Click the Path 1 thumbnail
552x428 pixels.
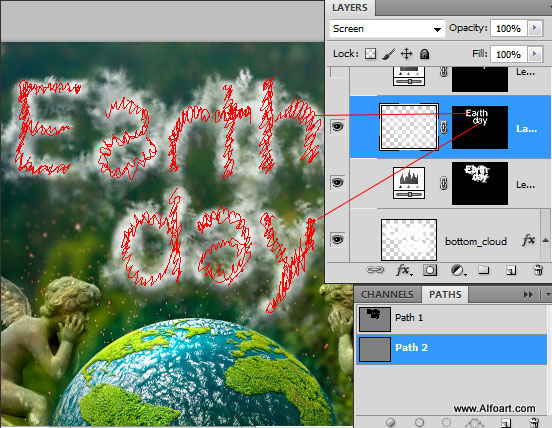(x=375, y=319)
